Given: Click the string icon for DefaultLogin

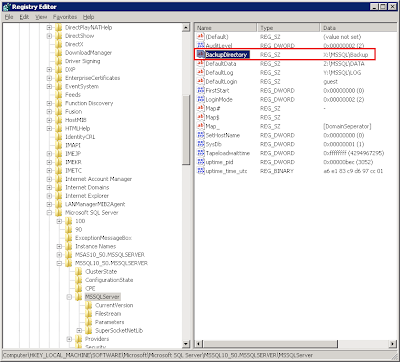Looking at the screenshot, I should (201, 82).
